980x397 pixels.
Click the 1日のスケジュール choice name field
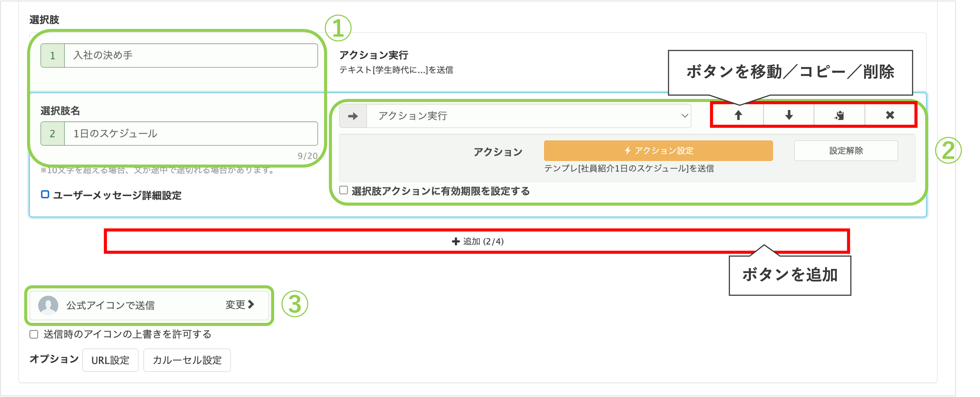coord(190,133)
